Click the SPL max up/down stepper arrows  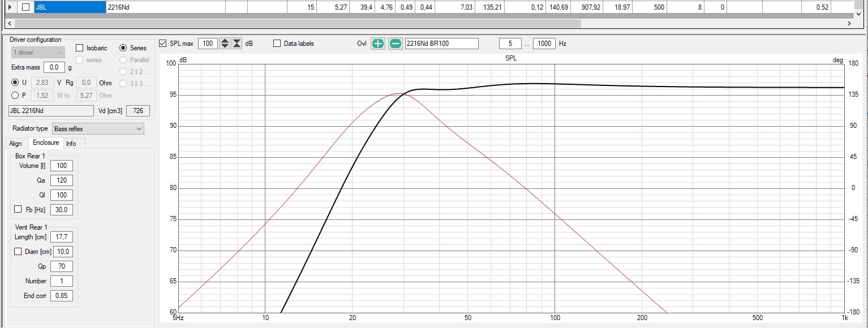225,44
